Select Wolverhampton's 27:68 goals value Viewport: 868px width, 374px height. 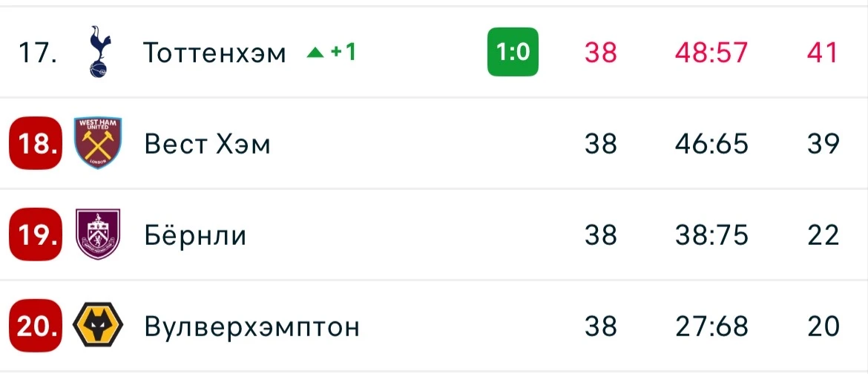711,327
